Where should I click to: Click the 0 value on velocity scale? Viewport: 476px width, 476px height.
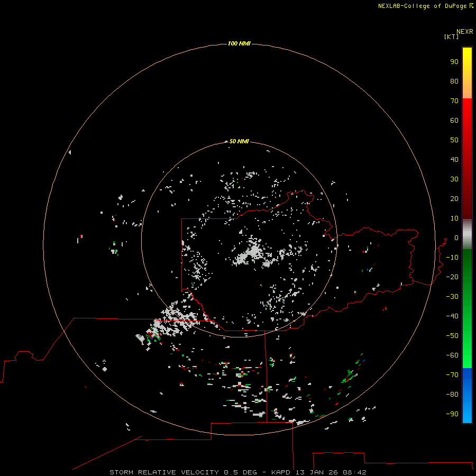coord(456,238)
